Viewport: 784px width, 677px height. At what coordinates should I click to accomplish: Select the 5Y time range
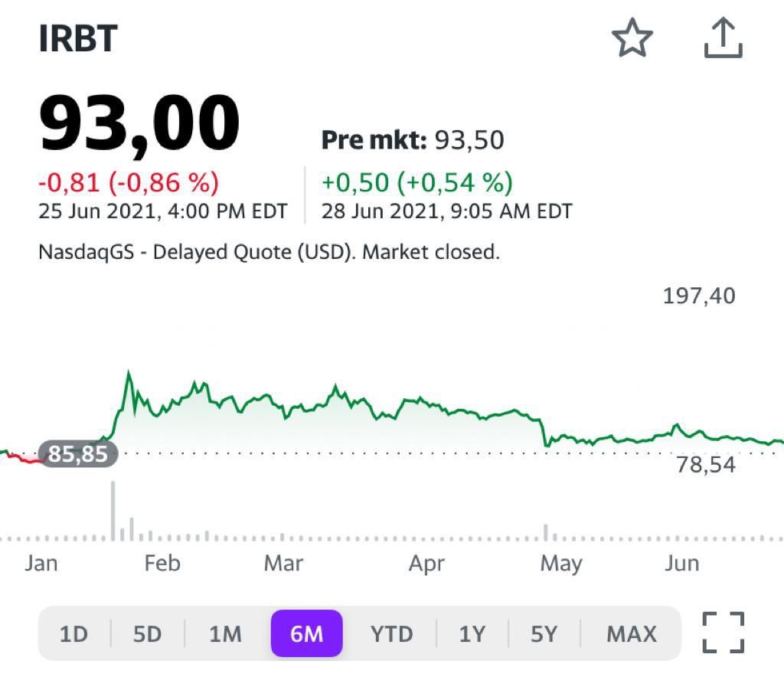click(x=544, y=634)
